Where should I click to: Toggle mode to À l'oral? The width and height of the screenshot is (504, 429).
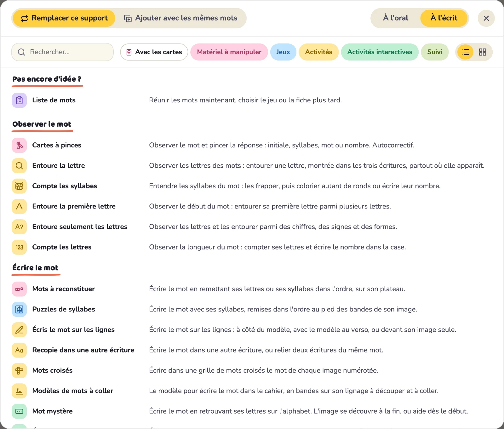click(x=396, y=18)
